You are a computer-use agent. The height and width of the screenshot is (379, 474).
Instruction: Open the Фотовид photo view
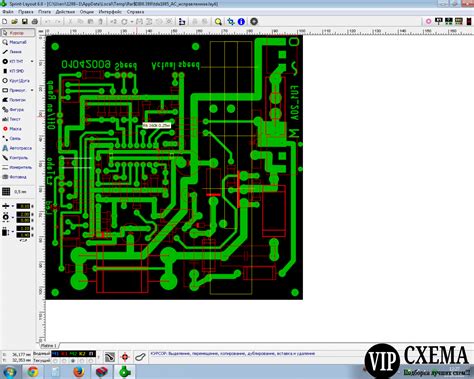click(17, 177)
